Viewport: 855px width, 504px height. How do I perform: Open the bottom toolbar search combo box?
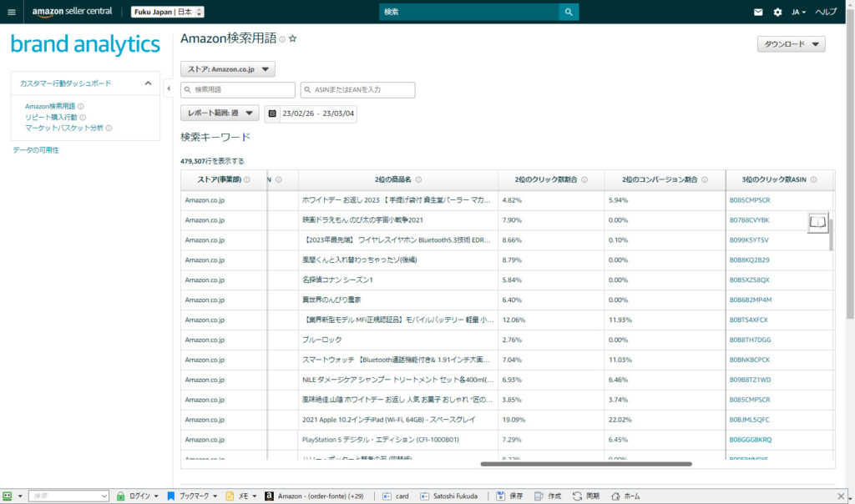pos(68,496)
